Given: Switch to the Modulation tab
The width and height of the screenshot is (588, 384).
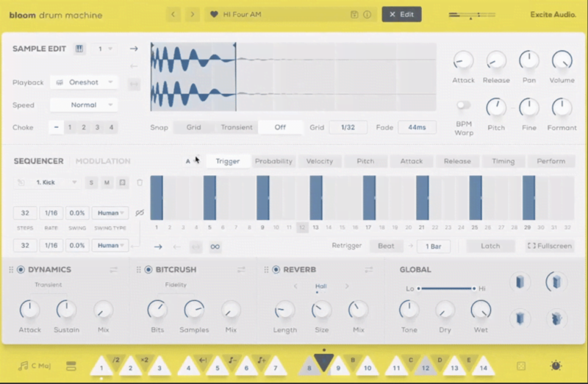Looking at the screenshot, I should coord(103,161).
